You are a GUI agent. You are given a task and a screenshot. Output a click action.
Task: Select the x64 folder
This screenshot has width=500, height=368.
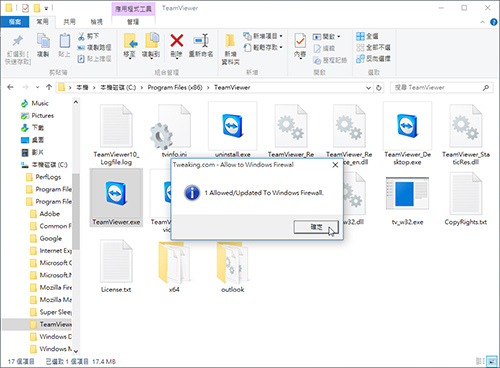[174, 268]
